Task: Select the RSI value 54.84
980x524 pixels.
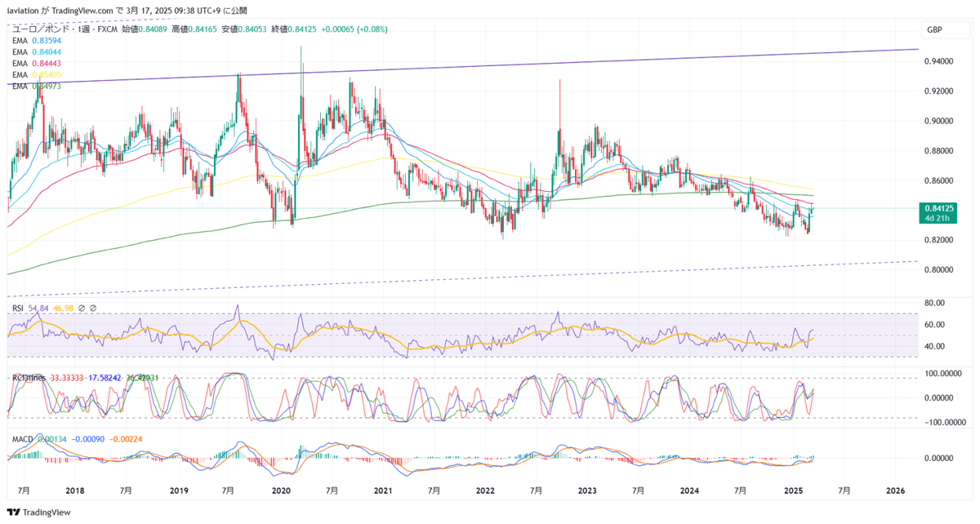Action: click(x=38, y=308)
